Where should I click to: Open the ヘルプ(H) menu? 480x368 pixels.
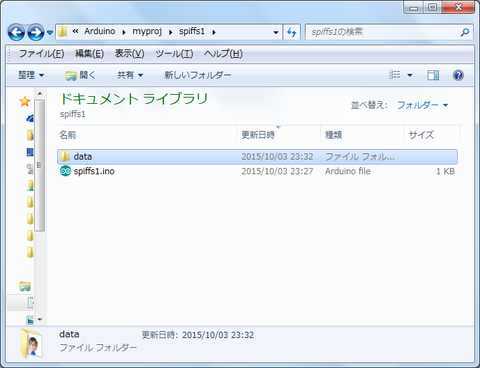pos(223,54)
